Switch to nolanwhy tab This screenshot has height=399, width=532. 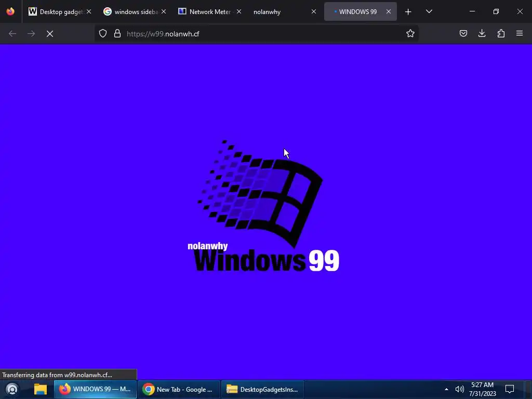284,11
